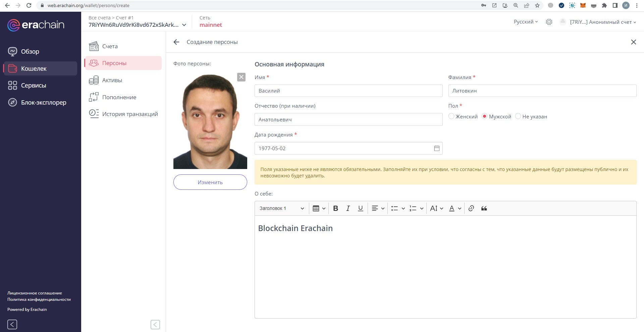The image size is (644, 332).
Task: Open the font color picker
Action: click(x=455, y=208)
